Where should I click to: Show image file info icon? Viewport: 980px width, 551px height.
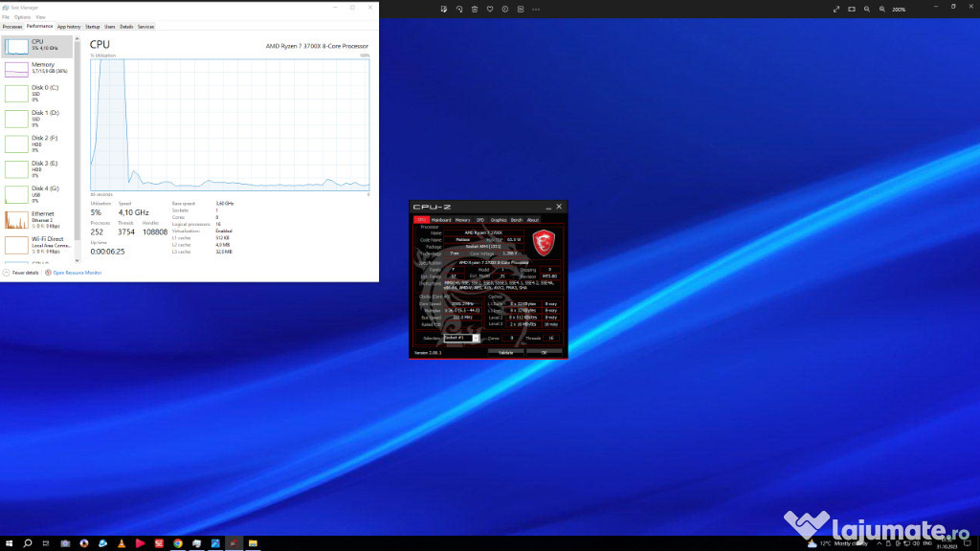(505, 9)
